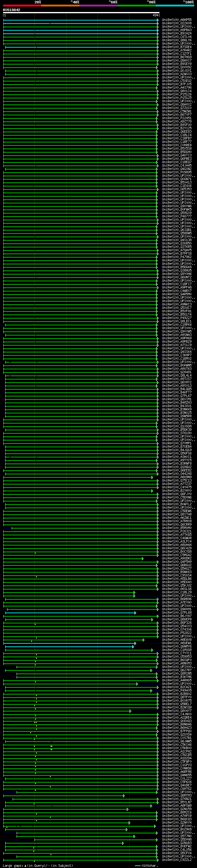Select UniRef100_A8UA44 label
The width and height of the screenshot is (197, 868).
tap(177, 545)
